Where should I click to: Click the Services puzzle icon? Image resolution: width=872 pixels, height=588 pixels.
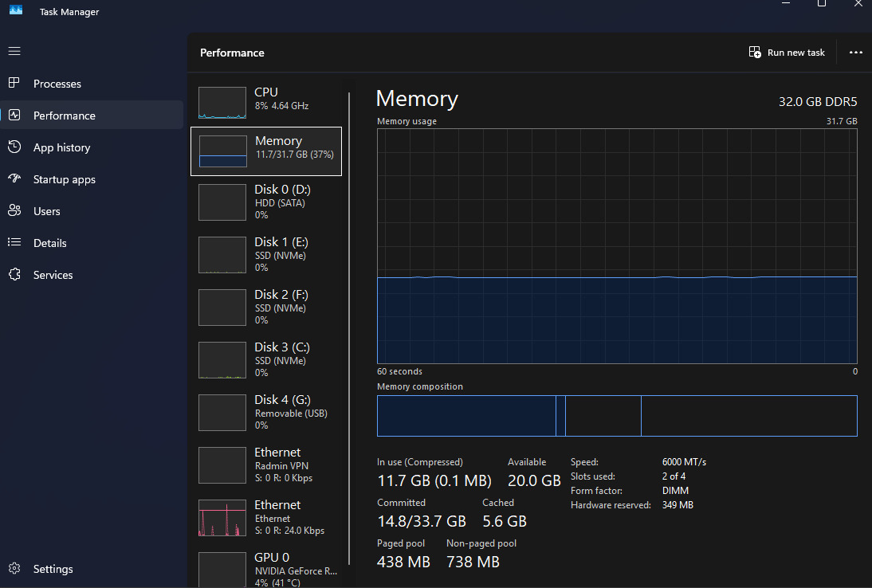[x=14, y=274]
